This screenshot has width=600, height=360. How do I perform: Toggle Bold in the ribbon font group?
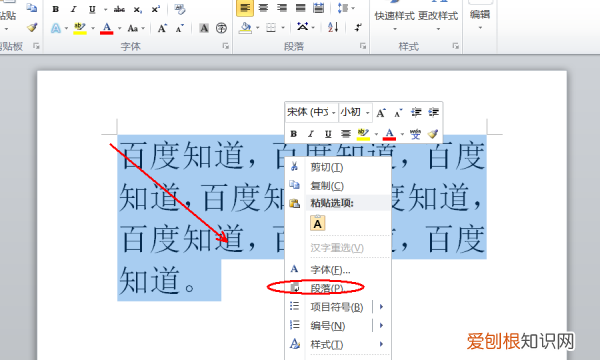56,9
